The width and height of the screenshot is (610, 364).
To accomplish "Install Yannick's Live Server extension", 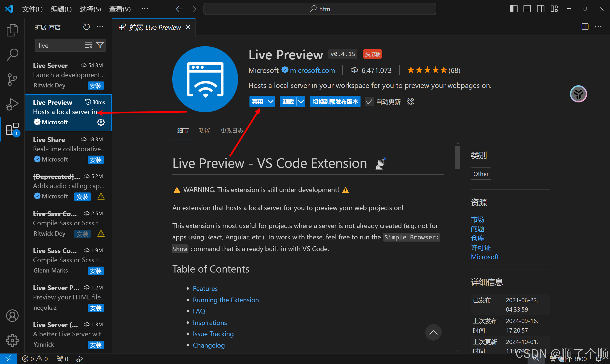I will (96, 345).
